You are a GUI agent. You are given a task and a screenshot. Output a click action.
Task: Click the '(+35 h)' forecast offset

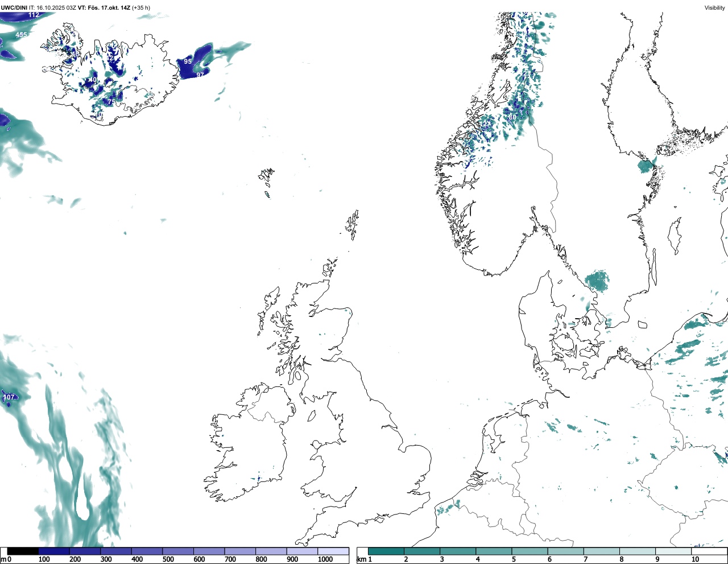pos(141,7)
